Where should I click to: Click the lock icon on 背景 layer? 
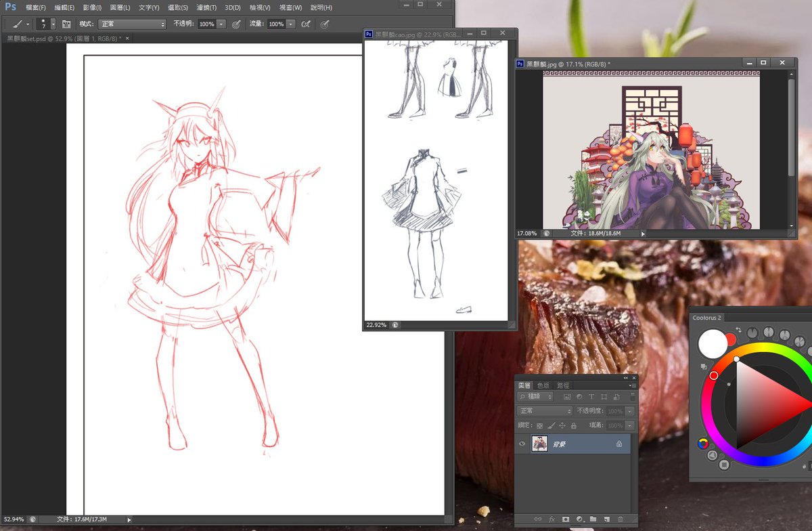click(618, 444)
